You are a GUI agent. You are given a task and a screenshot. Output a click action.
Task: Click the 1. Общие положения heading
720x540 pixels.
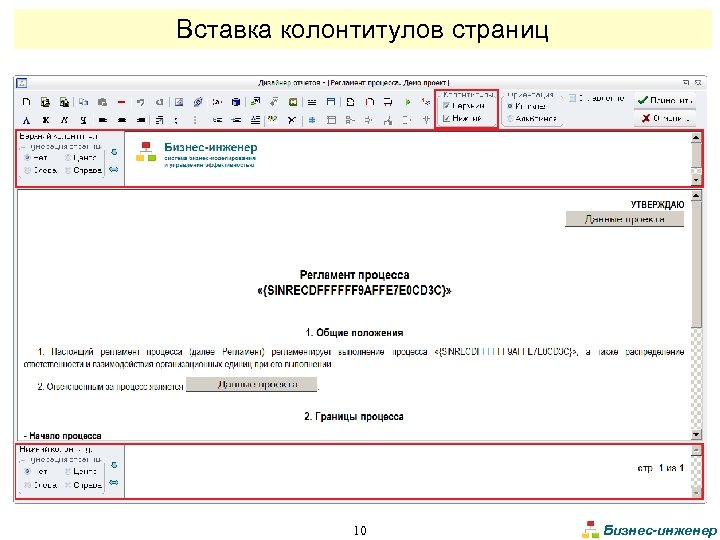[354, 332]
